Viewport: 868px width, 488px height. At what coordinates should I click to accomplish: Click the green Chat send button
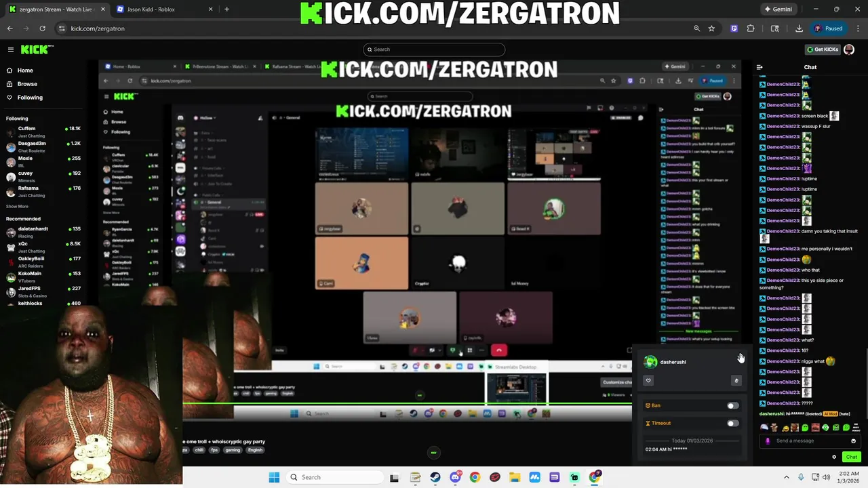[x=852, y=457]
